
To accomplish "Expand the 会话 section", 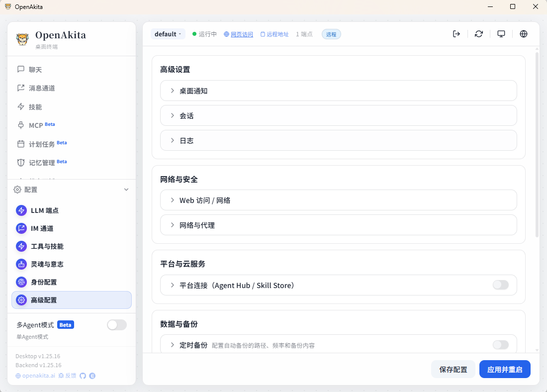I will point(338,115).
